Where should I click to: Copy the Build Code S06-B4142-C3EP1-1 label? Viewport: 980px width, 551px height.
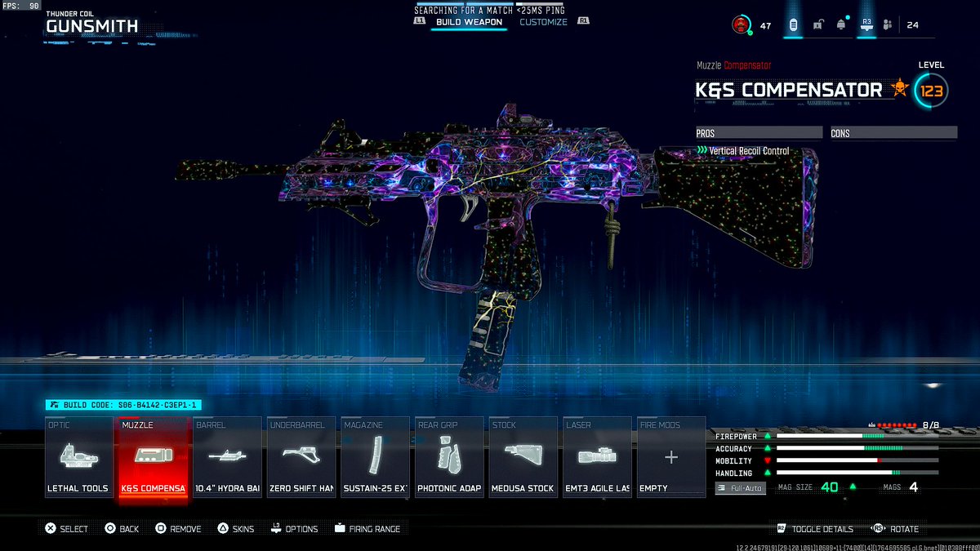(123, 404)
